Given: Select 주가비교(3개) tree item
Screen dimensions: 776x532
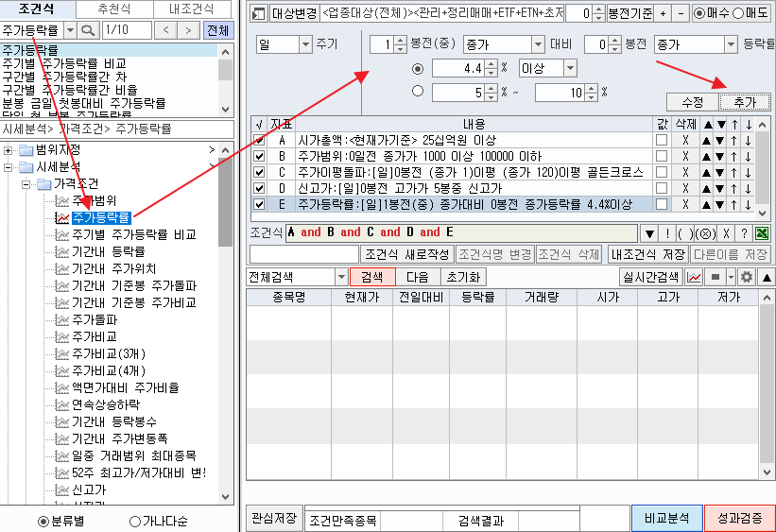Looking at the screenshot, I should point(109,353).
